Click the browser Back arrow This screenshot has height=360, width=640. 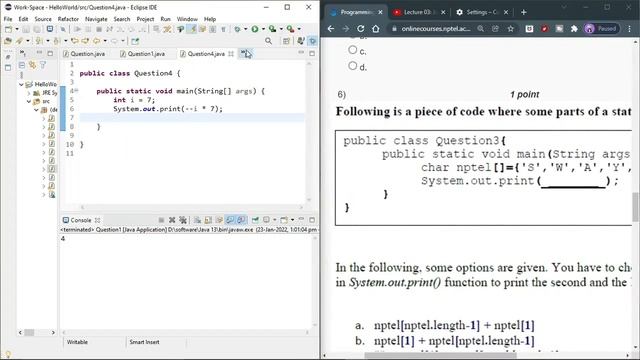click(331, 29)
